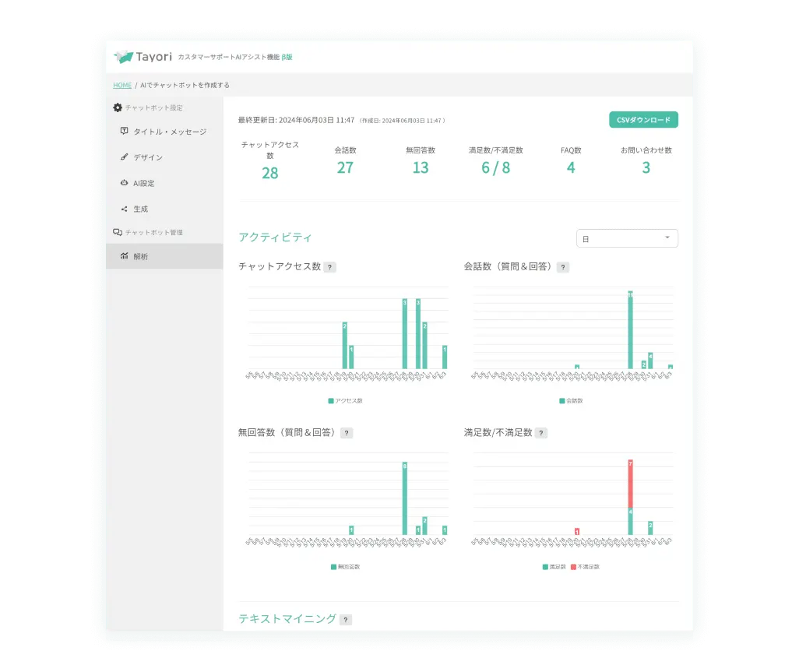This screenshot has width=799, height=672.
Task: Open help icon beside 会話数（質問＆回答）
Action: [563, 267]
